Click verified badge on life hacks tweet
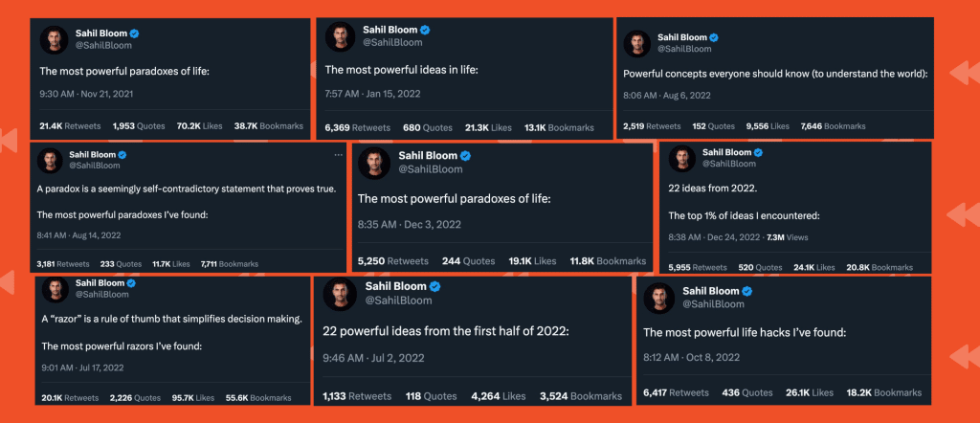The image size is (980, 423). coord(746,291)
